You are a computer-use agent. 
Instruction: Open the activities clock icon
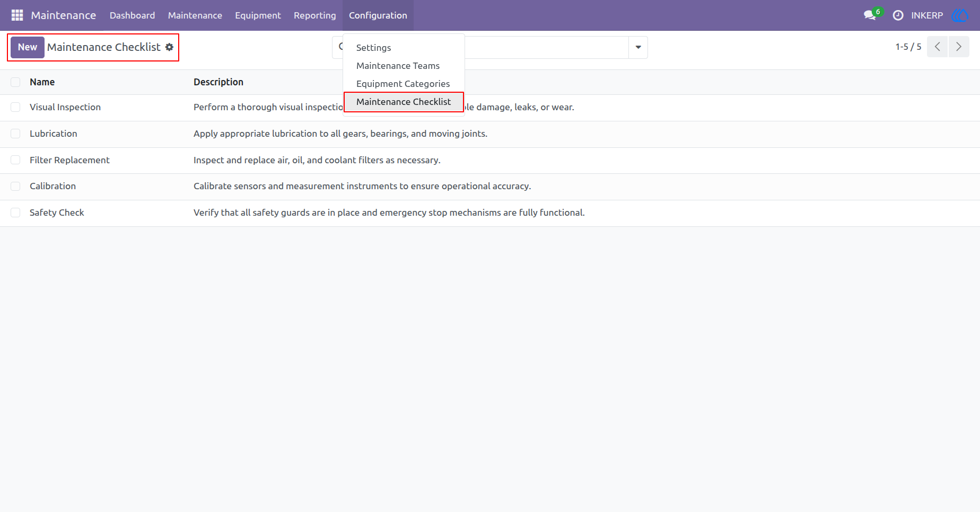coord(898,15)
